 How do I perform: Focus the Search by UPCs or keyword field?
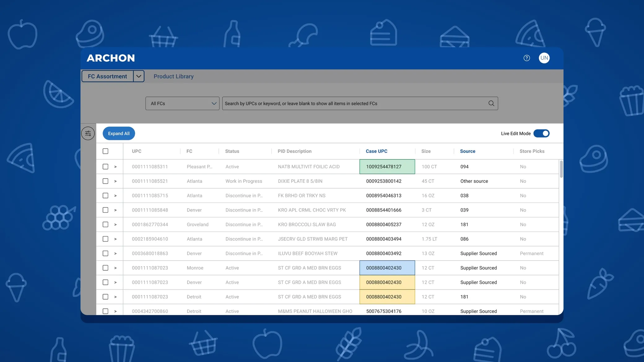tap(360, 103)
